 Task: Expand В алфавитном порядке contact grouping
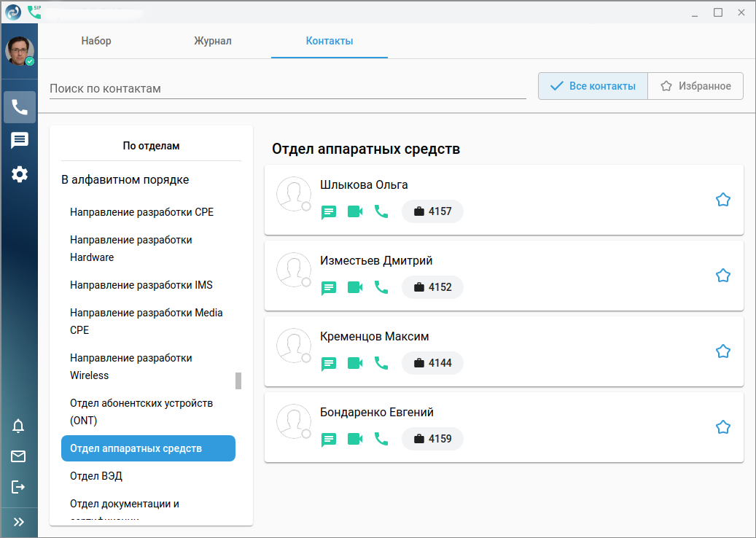click(x=125, y=179)
